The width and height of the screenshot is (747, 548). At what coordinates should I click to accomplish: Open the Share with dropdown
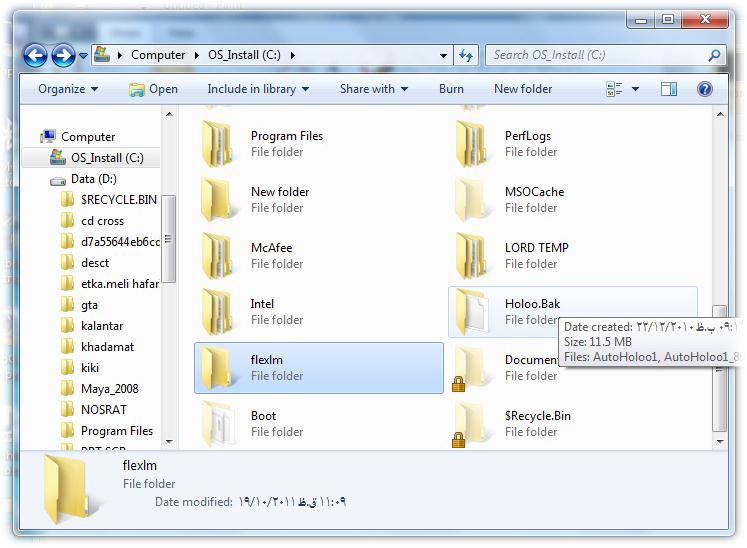tap(374, 89)
